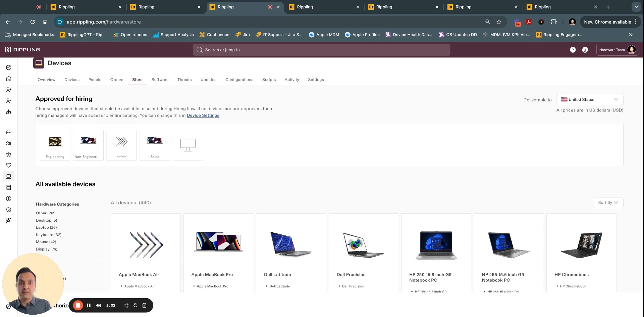The image size is (644, 317).
Task: Filter by Desktop (5) category
Action: pos(47,220)
